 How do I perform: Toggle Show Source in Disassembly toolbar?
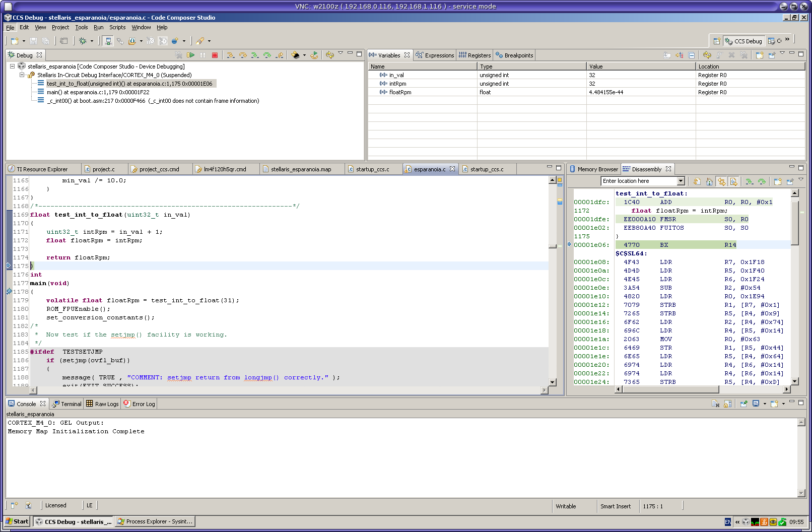pos(733,181)
